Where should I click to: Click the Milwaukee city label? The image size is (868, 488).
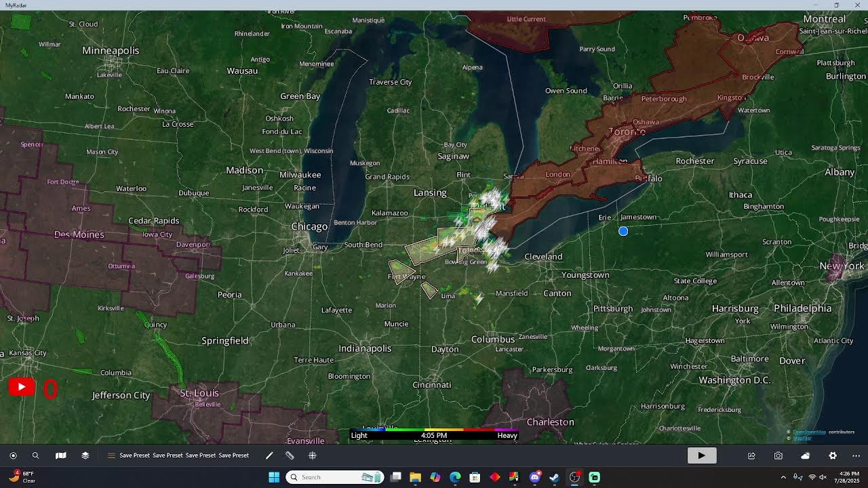300,175
